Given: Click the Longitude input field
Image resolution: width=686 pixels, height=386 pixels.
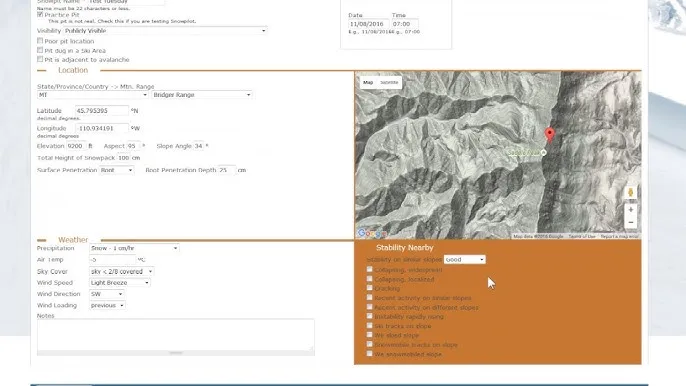Looking at the screenshot, I should (102, 128).
